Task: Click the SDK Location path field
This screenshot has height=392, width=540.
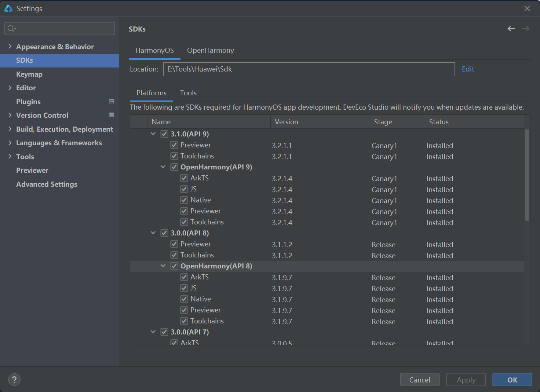Action: click(x=309, y=69)
